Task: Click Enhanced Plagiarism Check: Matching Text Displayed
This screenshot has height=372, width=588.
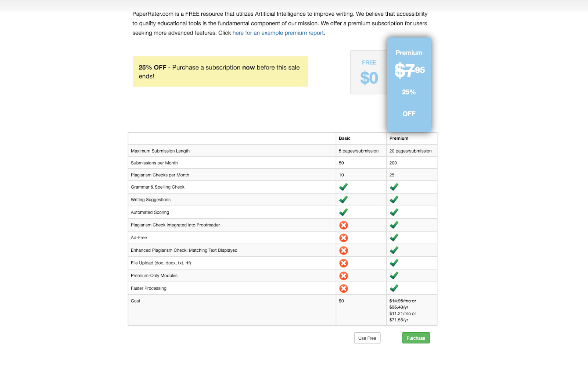Action: pos(184,250)
